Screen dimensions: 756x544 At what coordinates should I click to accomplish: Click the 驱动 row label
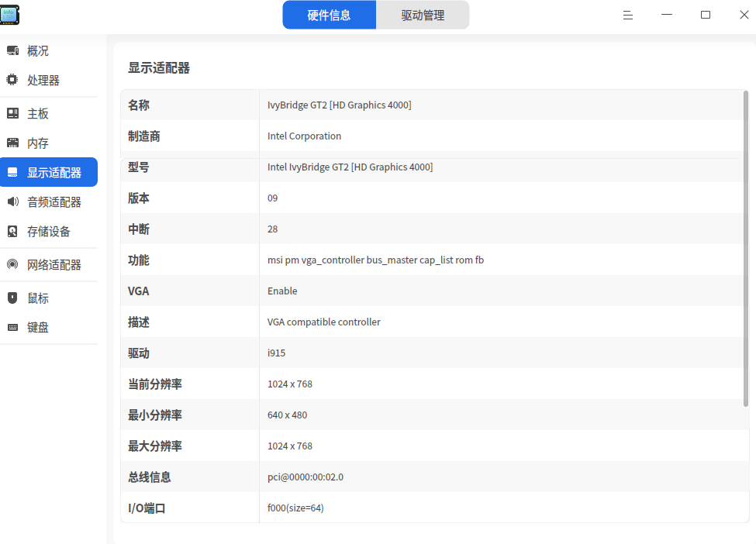point(138,353)
